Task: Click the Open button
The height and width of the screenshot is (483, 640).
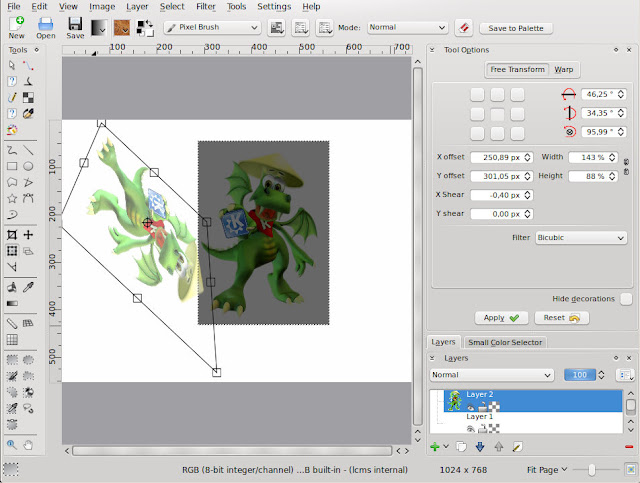Action: tap(46, 28)
